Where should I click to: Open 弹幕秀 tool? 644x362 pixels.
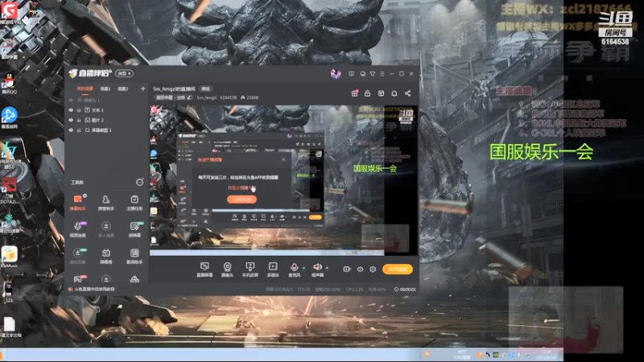106,256
